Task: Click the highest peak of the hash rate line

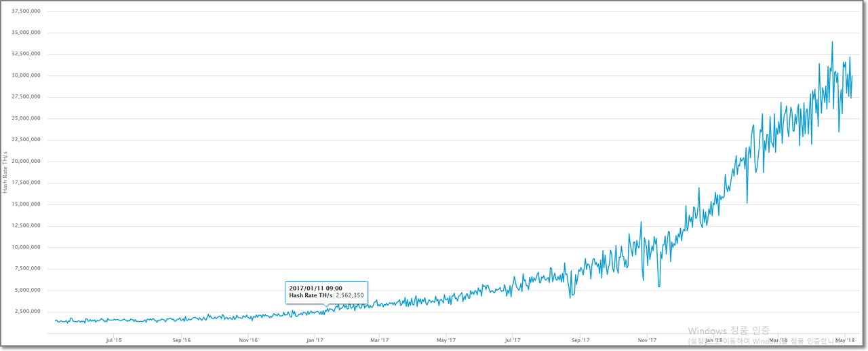Action: point(832,42)
